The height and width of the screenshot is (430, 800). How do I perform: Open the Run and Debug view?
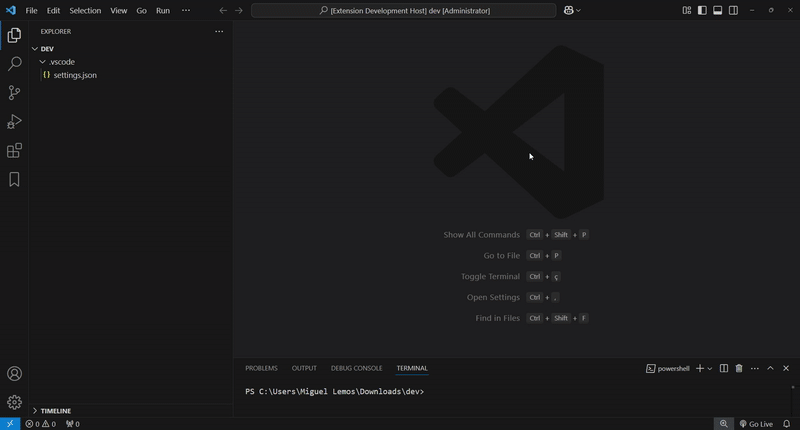14,121
